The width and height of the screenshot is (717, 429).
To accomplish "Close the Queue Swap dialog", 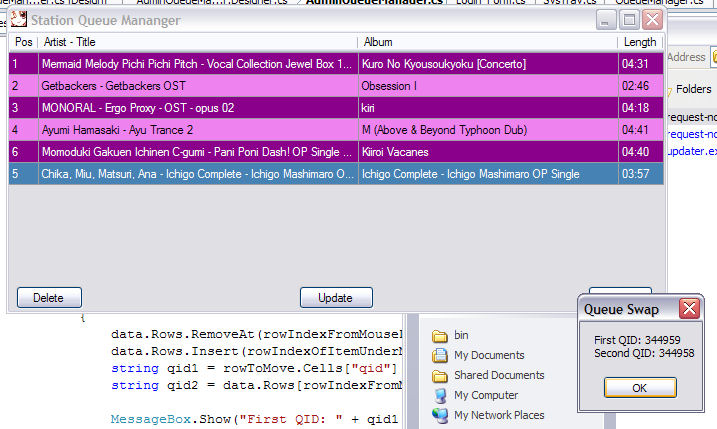I will point(688,308).
